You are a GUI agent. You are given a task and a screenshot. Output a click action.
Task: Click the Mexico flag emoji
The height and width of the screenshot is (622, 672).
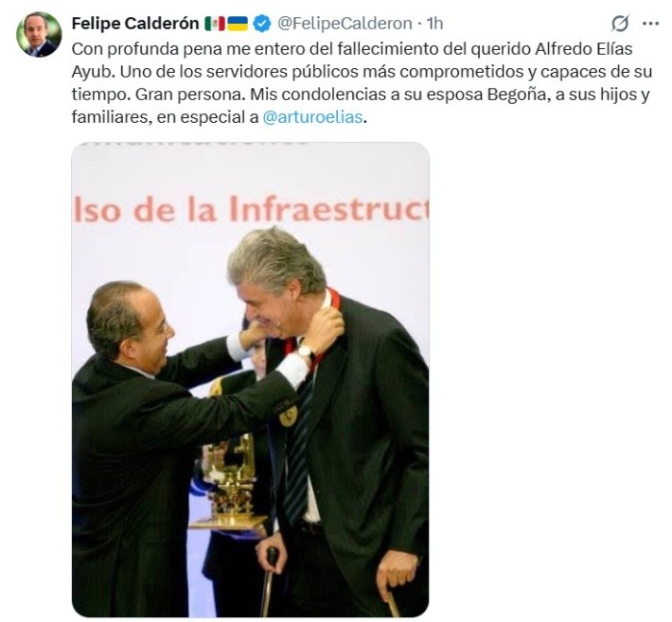(215, 24)
